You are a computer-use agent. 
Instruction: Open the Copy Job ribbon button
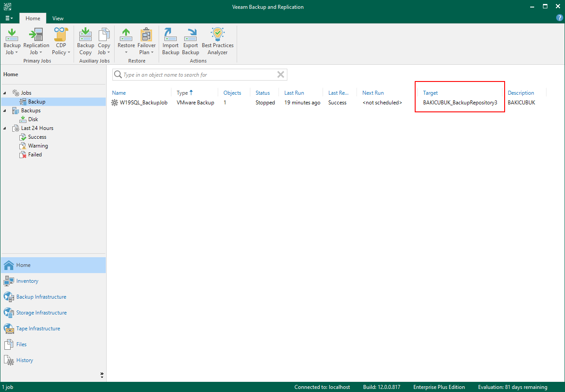(104, 41)
